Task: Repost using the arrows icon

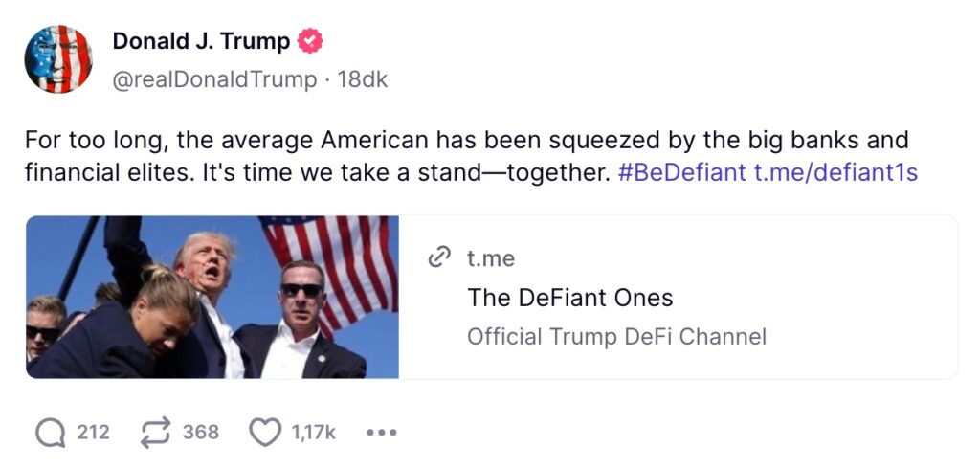Action: [155, 433]
